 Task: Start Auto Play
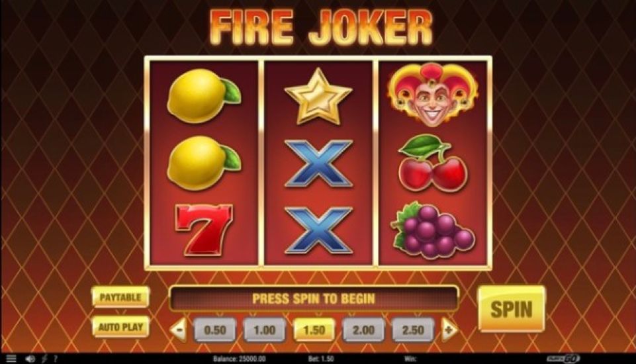pyautogui.click(x=120, y=327)
